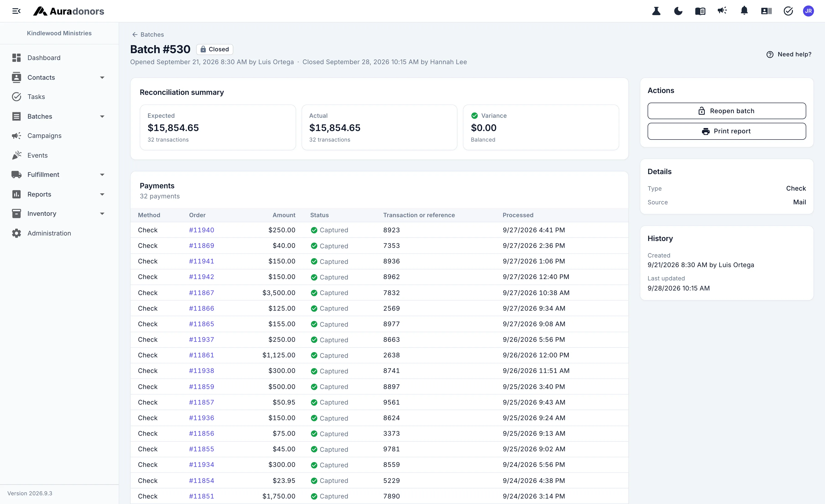Toggle dark mode moon icon

coord(678,11)
